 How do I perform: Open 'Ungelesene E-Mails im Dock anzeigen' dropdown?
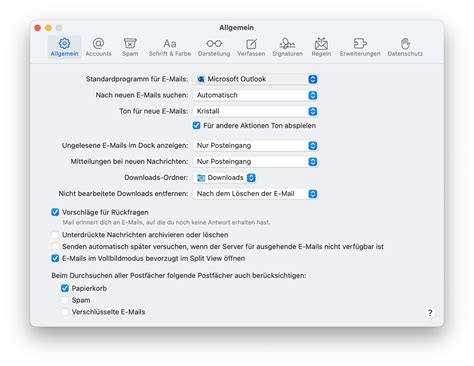255,145
